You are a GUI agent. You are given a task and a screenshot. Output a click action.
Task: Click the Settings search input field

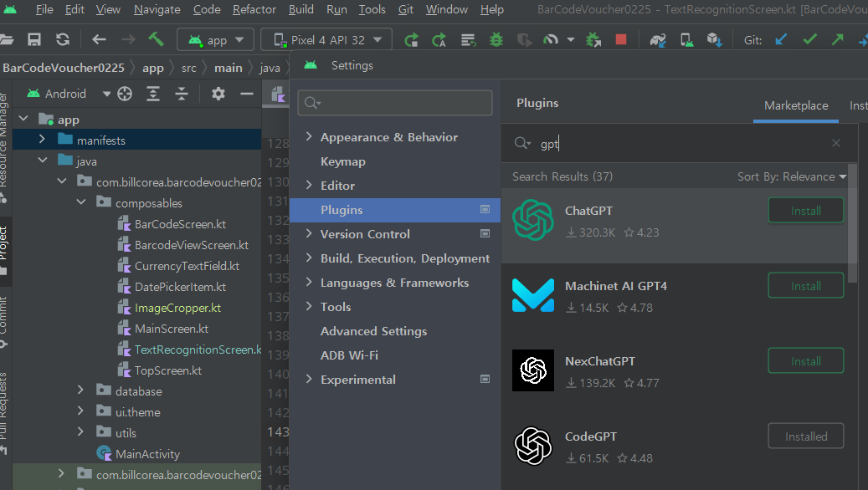(395, 103)
